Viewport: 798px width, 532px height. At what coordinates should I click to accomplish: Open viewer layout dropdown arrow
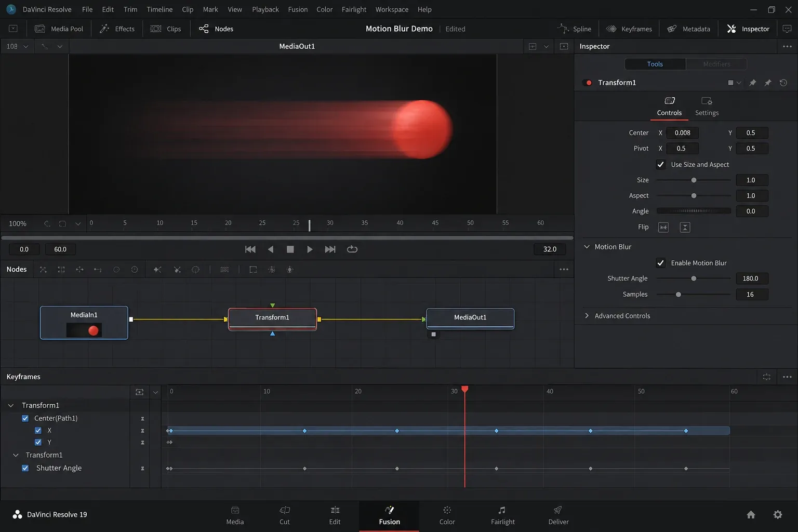(x=546, y=46)
